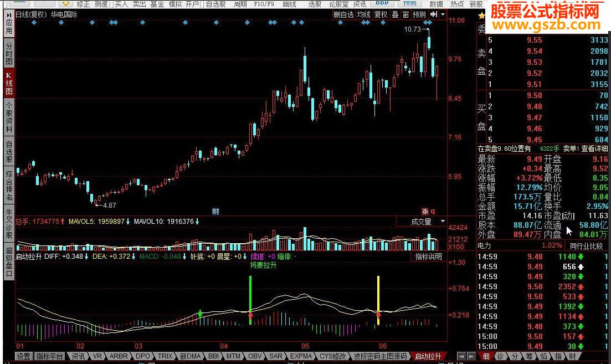Toggle 复权 price adjustment button

pyautogui.click(x=381, y=14)
